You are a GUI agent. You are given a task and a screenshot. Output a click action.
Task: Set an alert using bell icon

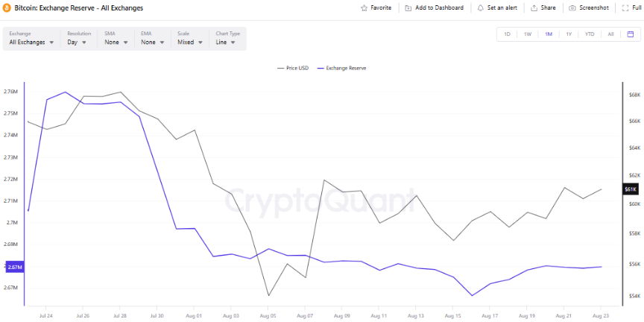[x=480, y=8]
